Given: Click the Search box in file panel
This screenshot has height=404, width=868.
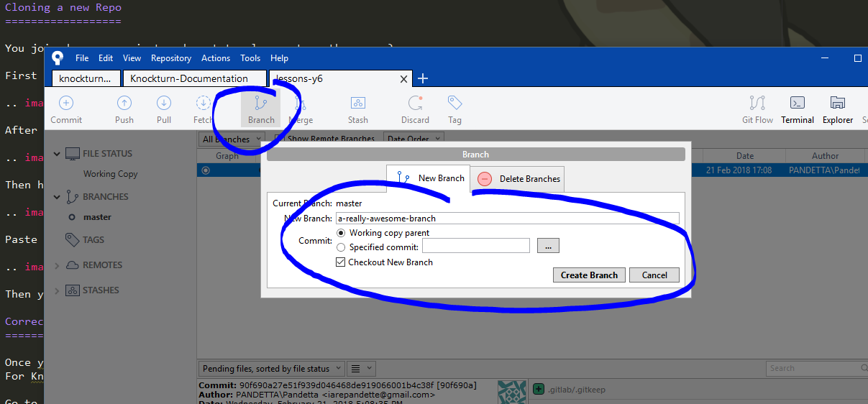Looking at the screenshot, I should point(816,369).
